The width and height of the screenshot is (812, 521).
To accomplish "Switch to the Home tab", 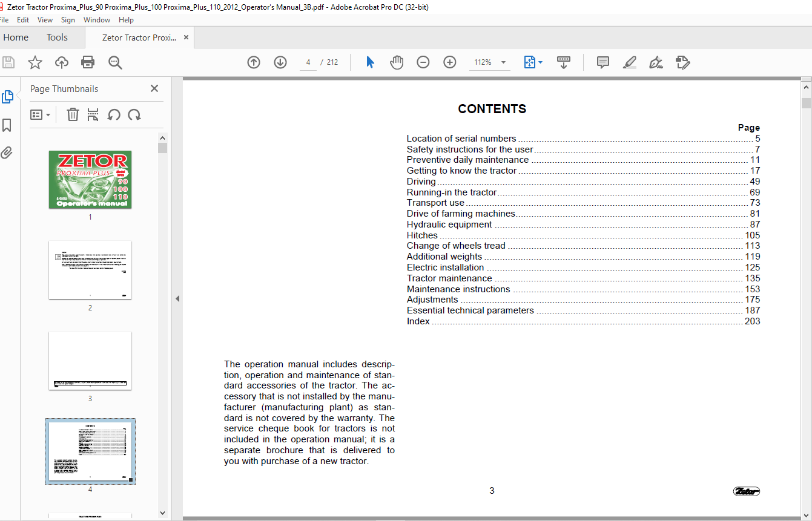I will tap(16, 38).
